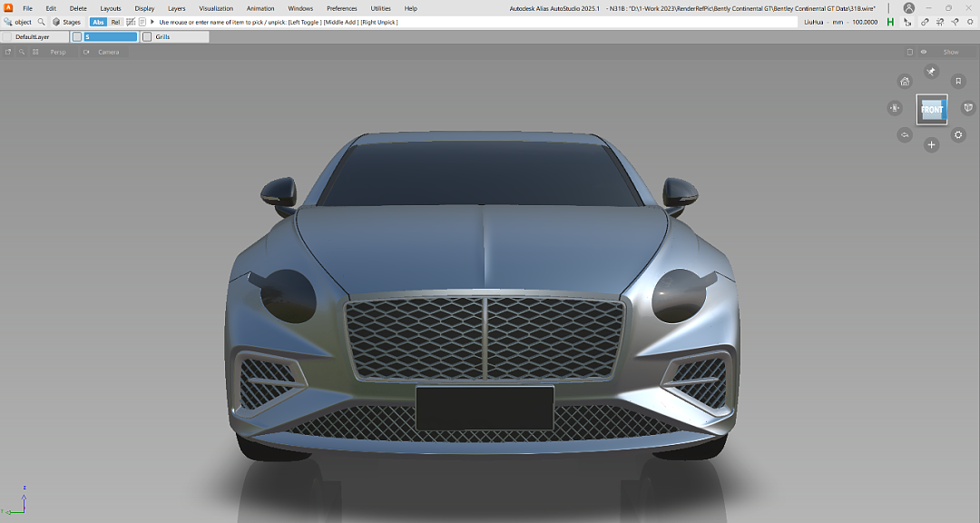Click the Autodesk Alias logo icon
The width and height of the screenshot is (980, 523).
[8, 8]
